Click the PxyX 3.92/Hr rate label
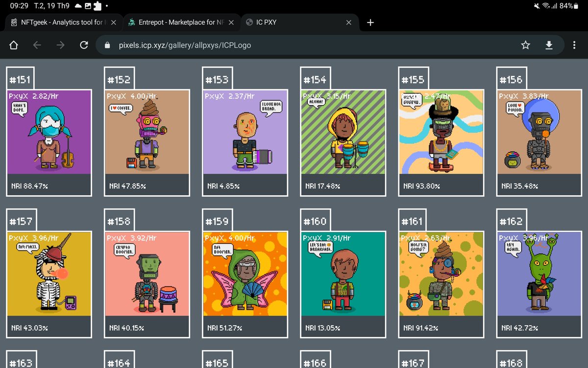The width and height of the screenshot is (588, 368). click(132, 238)
